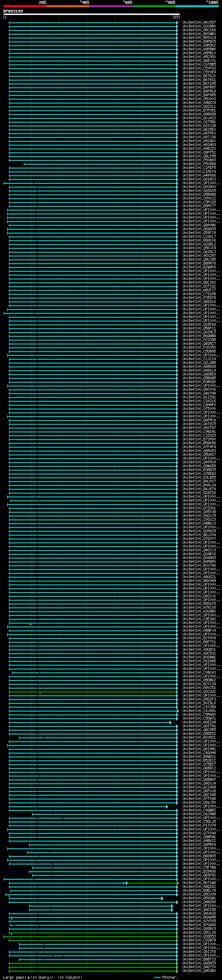Click the =50char scale legend
This screenshot has width=222, height=980.
(x=166, y=977)
